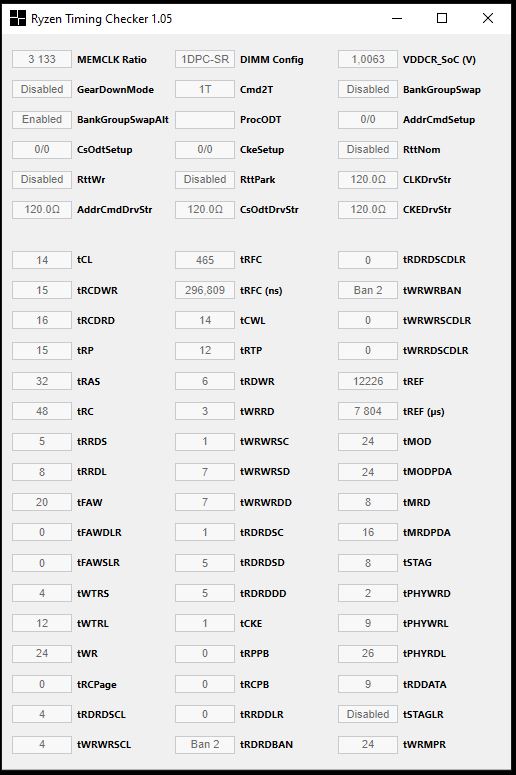The width and height of the screenshot is (516, 775).
Task: Click the CsOdtDrvStr value field
Action: tap(205, 210)
